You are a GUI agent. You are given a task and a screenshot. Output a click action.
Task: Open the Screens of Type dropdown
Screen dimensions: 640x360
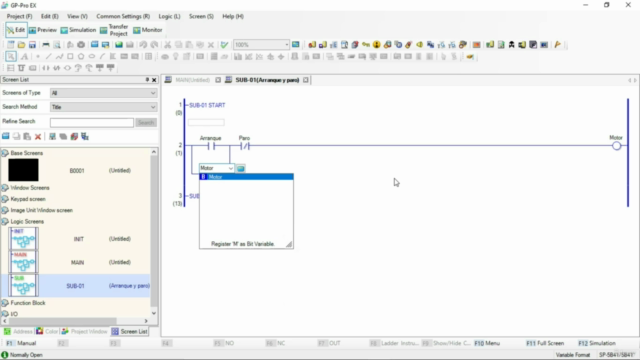pyautogui.click(x=153, y=93)
